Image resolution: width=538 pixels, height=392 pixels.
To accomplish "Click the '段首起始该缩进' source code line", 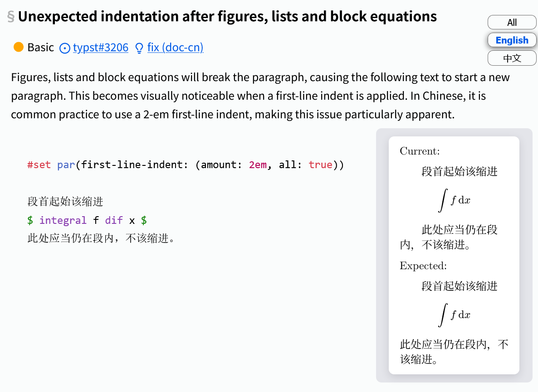I will point(65,202).
